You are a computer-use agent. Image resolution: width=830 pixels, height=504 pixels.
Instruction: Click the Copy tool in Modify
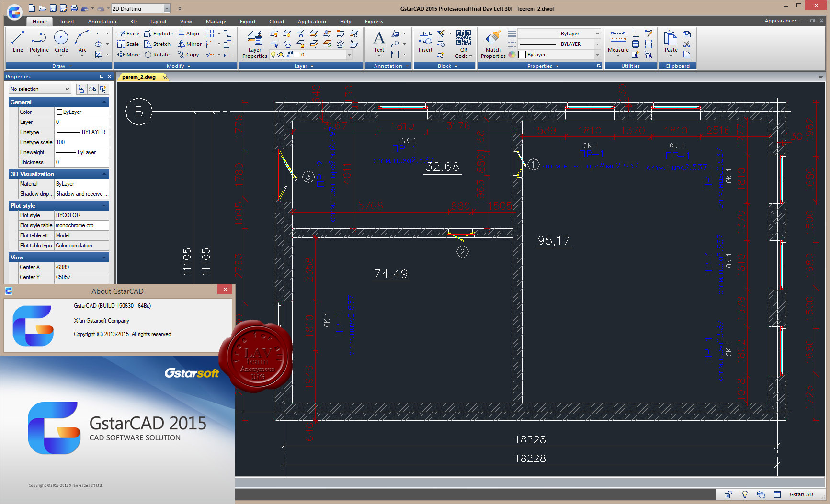pyautogui.click(x=188, y=55)
